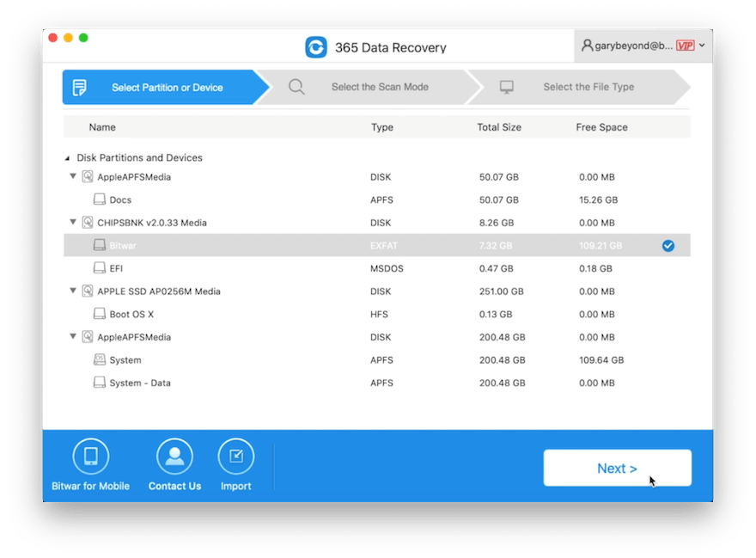The width and height of the screenshot is (756, 558).
Task: Click the Contact Us label
Action: pos(174,486)
